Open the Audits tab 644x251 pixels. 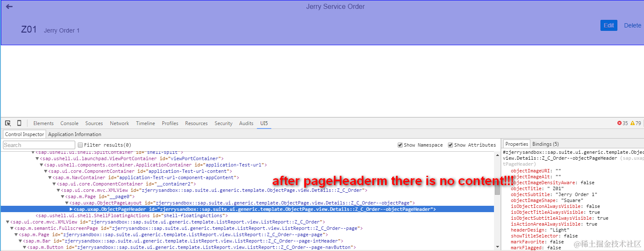pos(246,123)
